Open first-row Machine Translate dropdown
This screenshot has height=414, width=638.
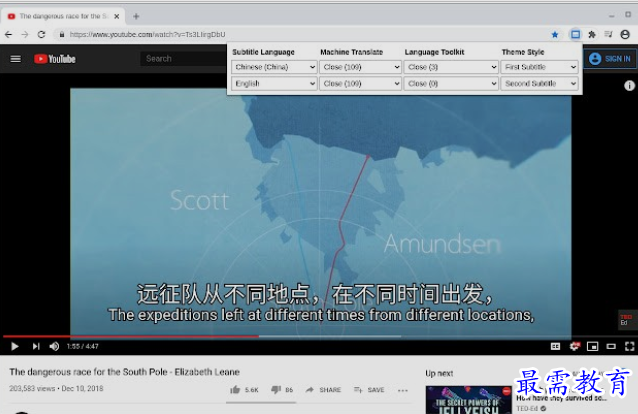(x=360, y=67)
